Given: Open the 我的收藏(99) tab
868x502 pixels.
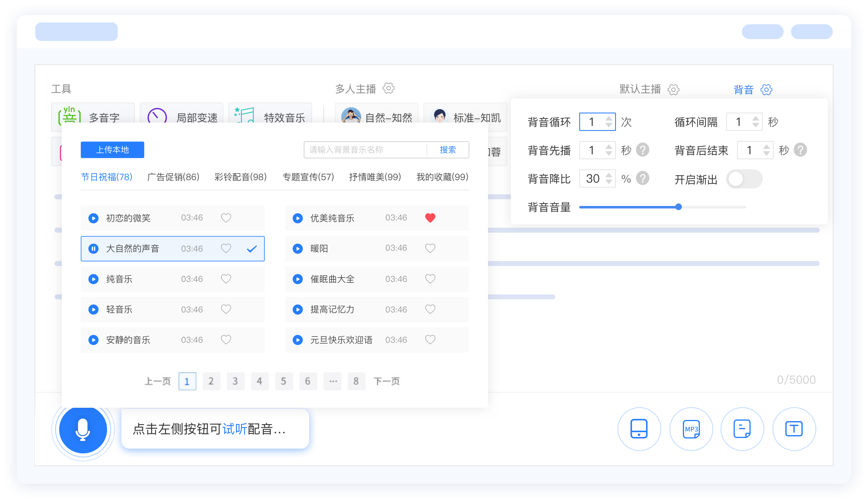Looking at the screenshot, I should (x=442, y=177).
